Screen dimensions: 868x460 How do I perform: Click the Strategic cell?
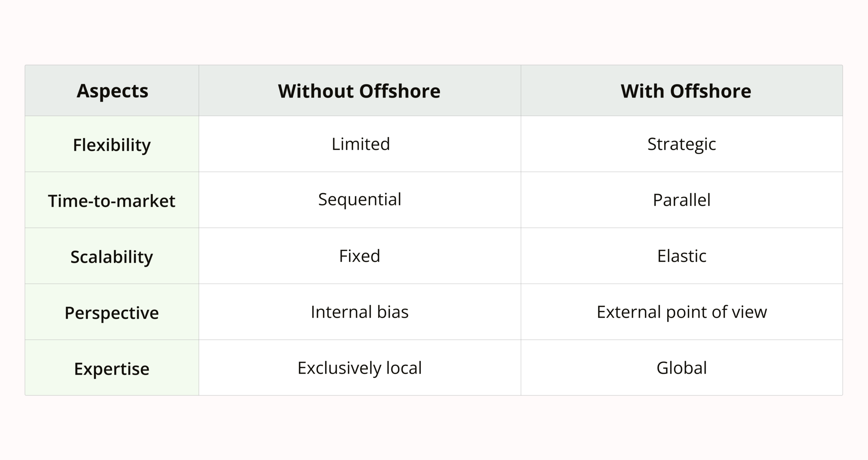(682, 144)
